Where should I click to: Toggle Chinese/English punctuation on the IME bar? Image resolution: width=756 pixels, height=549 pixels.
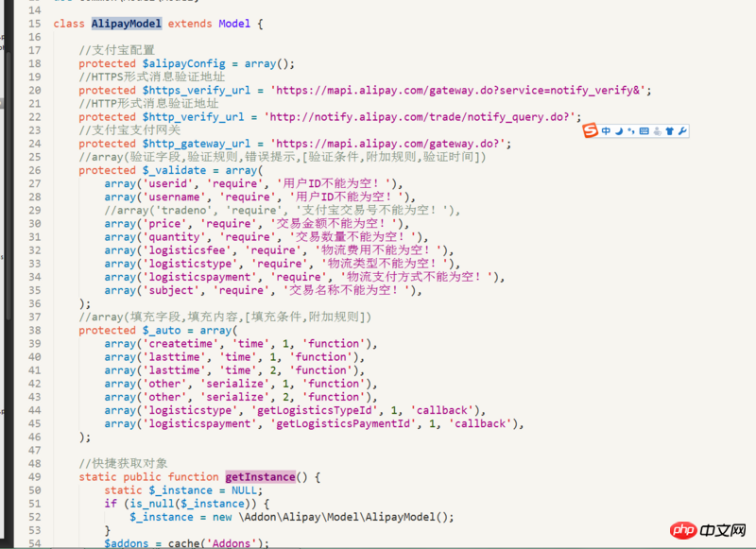point(630,130)
